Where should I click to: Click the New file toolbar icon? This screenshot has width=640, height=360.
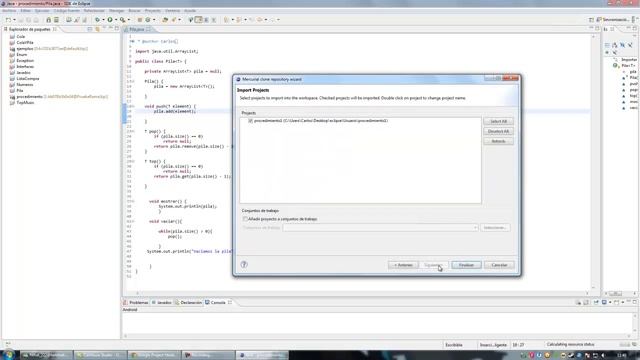coord(8,20)
